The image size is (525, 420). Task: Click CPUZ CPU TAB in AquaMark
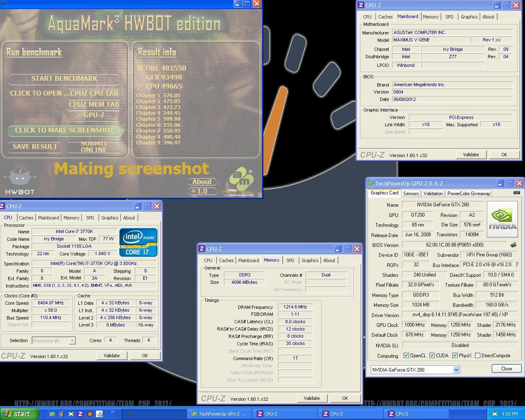pos(94,93)
